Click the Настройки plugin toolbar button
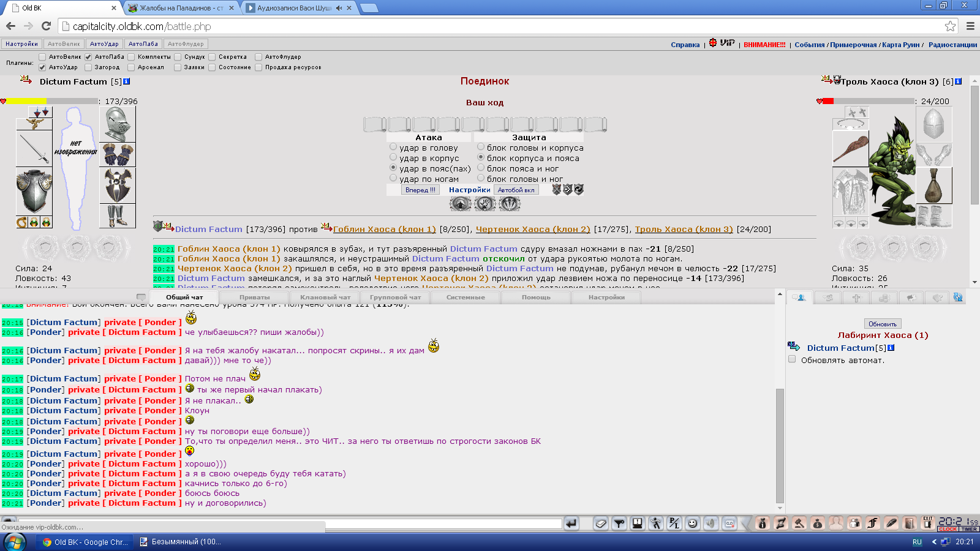Screen dimensions: 980x551 (x=21, y=43)
